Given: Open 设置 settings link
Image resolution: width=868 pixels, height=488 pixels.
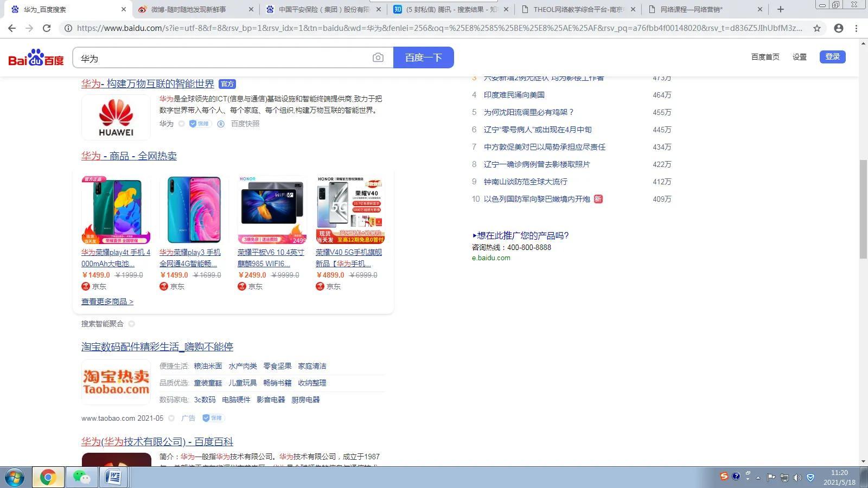Looking at the screenshot, I should 800,57.
